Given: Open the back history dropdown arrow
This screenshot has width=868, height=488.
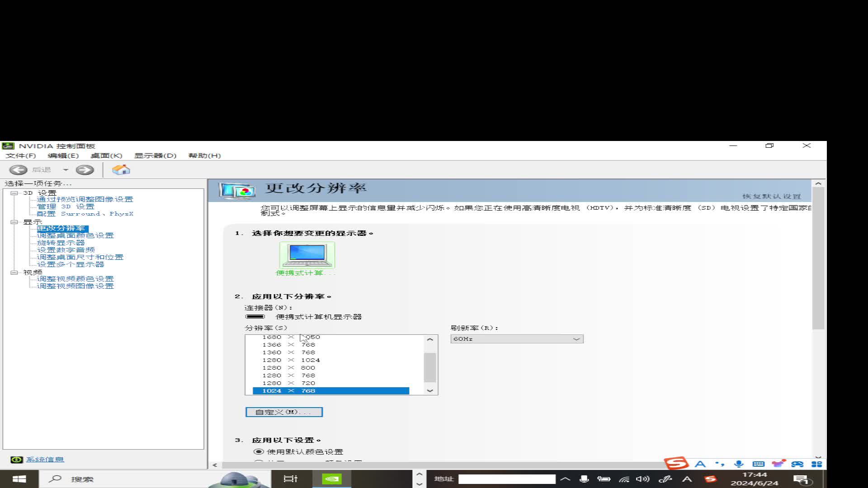Looking at the screenshot, I should [66, 170].
